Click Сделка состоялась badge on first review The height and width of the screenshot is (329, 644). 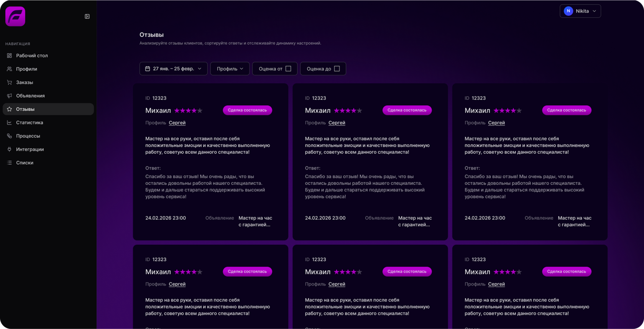[247, 110]
